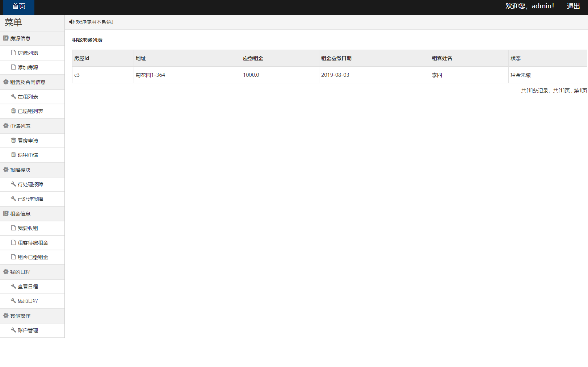
Task: Click the speaker icon in the welcome notice
Action: click(72, 22)
